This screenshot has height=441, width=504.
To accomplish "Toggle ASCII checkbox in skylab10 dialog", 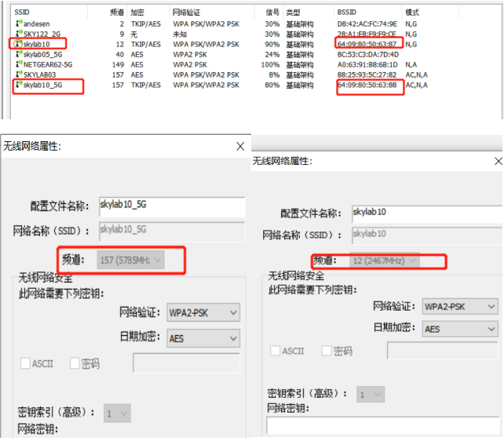I will pos(276,351).
